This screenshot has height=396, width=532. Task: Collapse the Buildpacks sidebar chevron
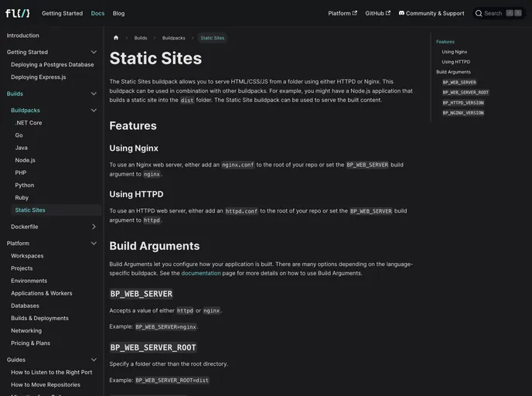coord(94,111)
